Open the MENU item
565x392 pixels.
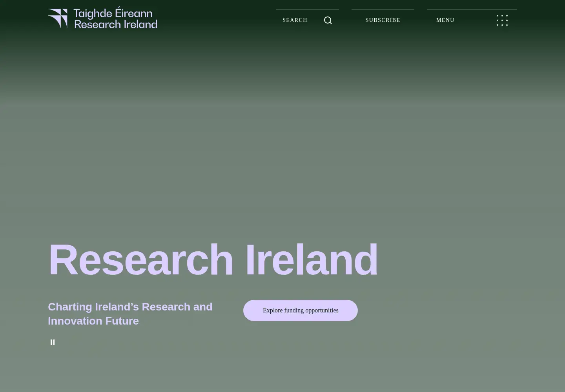[445, 20]
